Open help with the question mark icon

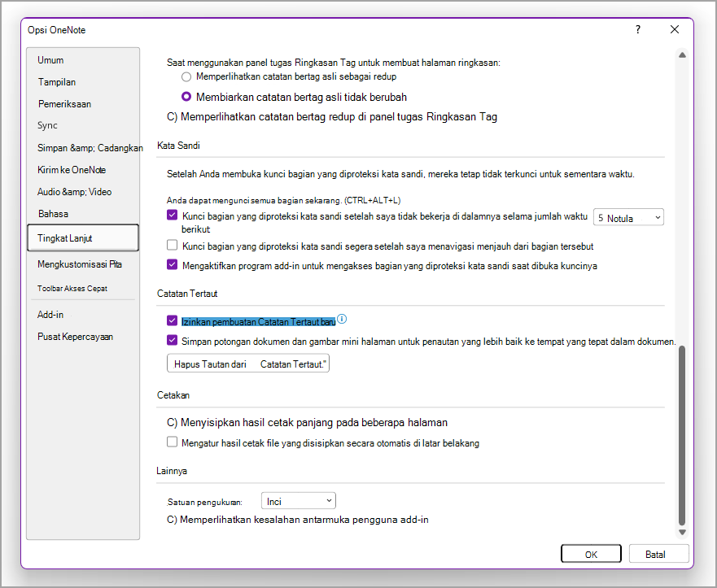pyautogui.click(x=638, y=30)
